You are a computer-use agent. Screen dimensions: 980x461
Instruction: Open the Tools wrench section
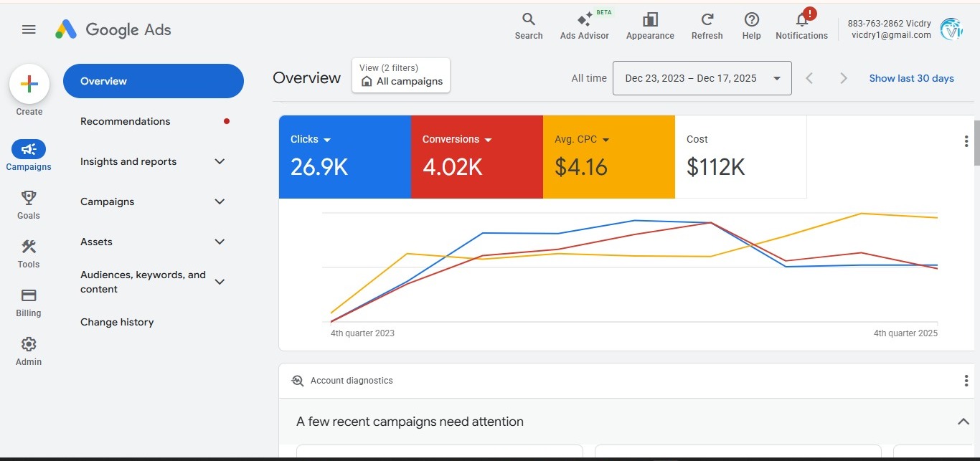pyautogui.click(x=29, y=247)
